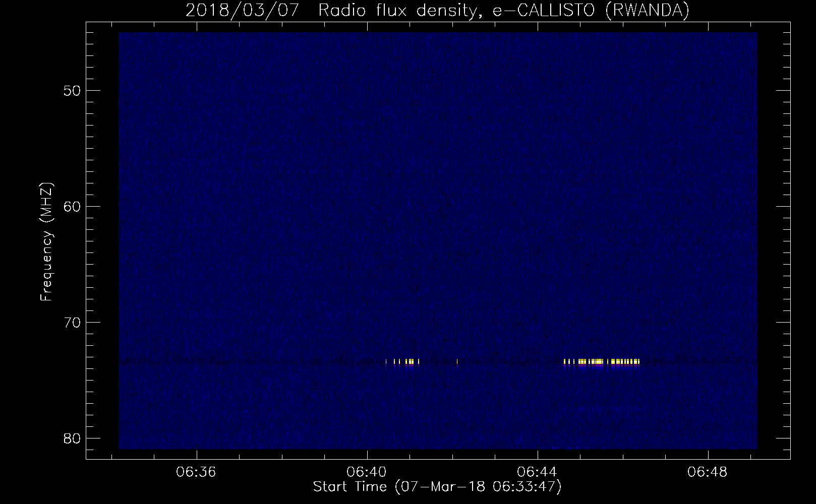Click the 80 frequency tick label

point(72,438)
